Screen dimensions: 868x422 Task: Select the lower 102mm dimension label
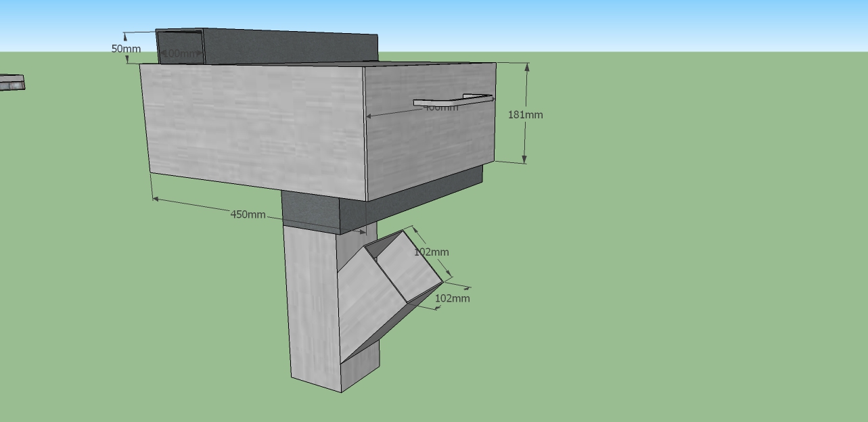pos(452,298)
